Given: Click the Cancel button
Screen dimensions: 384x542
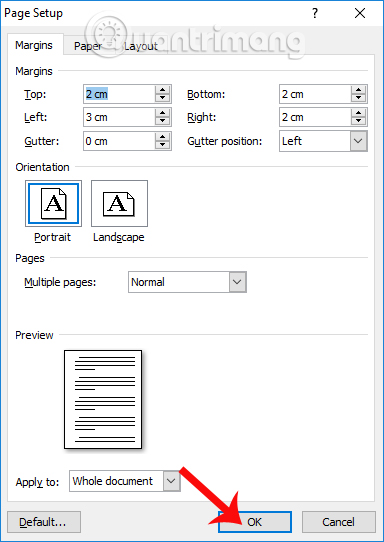Looking at the screenshot, I should click(x=338, y=522).
